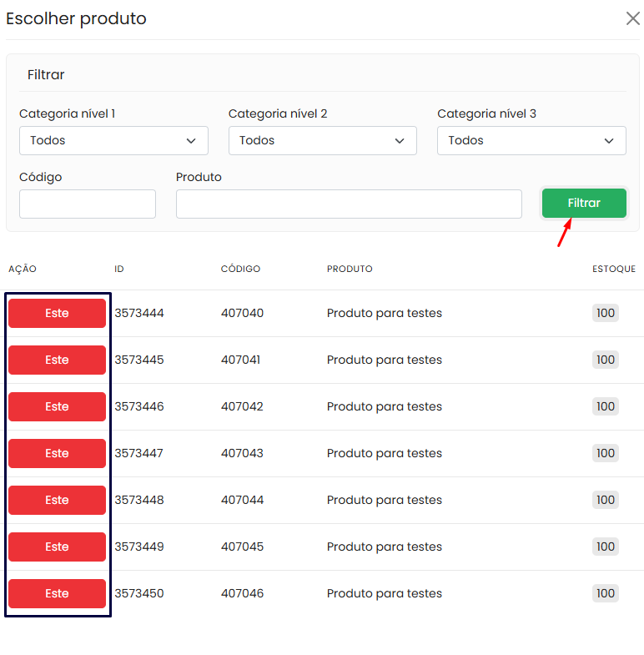
Task: Select Este for product code 407044
Action: [x=57, y=501]
